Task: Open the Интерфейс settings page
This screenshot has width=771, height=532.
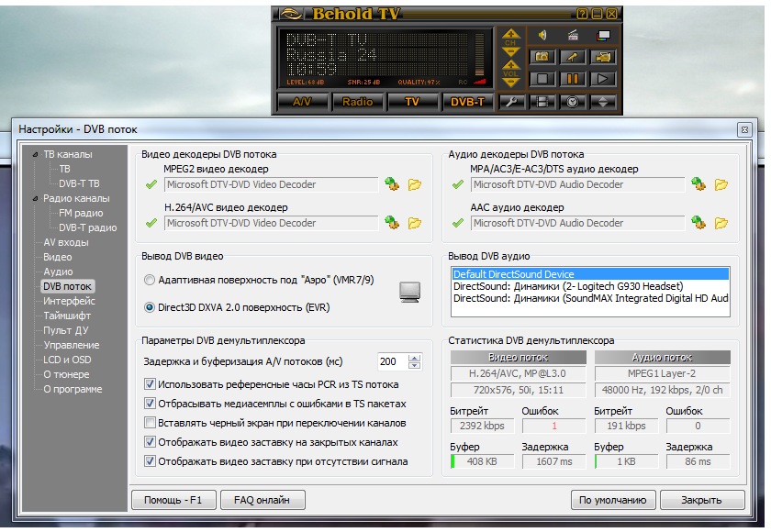Action: [x=69, y=301]
